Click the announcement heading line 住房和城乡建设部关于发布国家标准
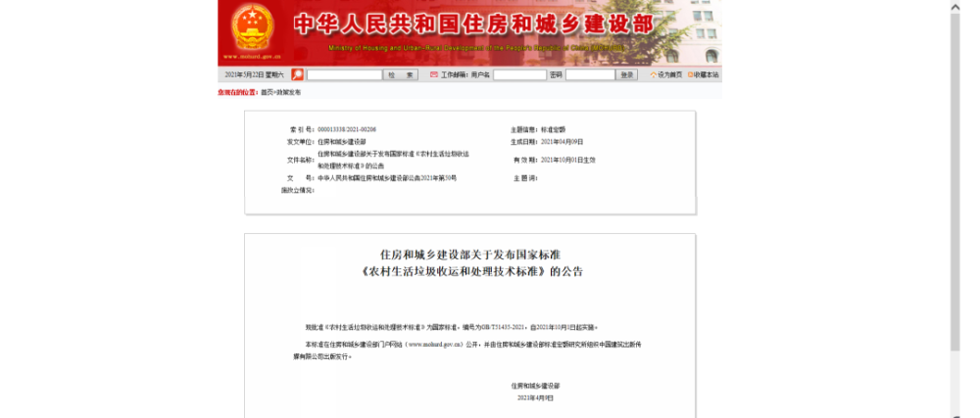This screenshot has height=418, width=980. click(x=470, y=255)
